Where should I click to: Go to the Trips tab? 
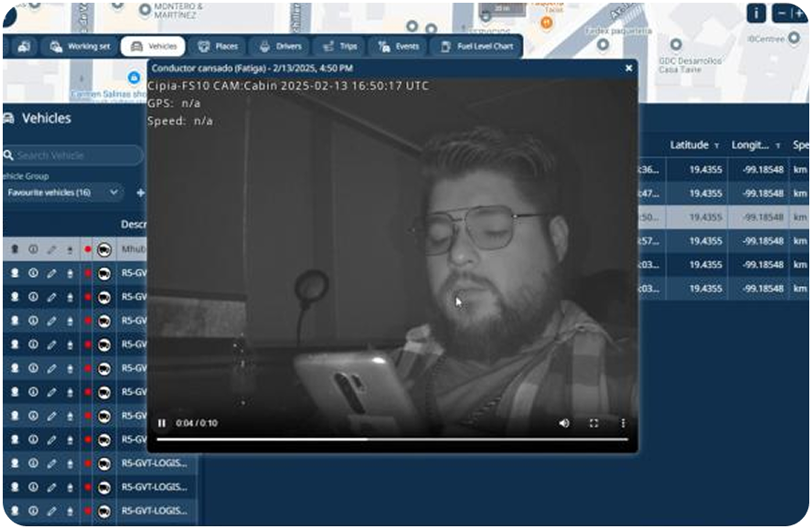click(x=340, y=47)
